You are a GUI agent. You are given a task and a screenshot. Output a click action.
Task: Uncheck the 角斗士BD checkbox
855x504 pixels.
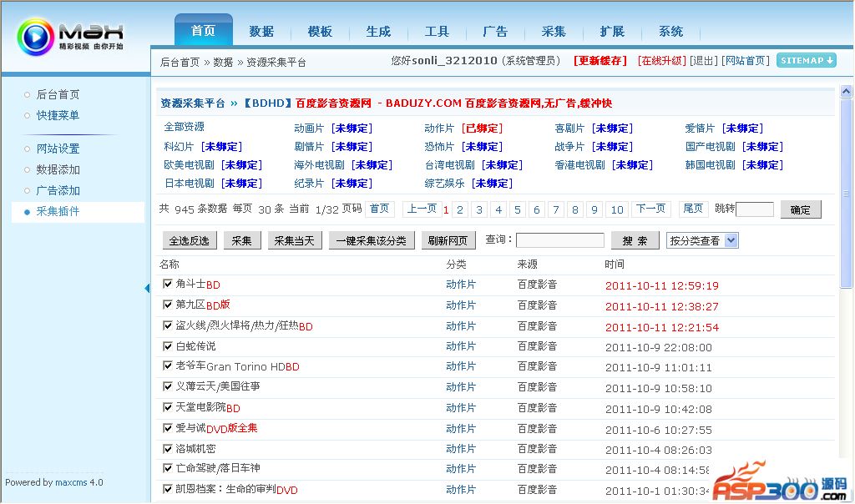(x=168, y=285)
